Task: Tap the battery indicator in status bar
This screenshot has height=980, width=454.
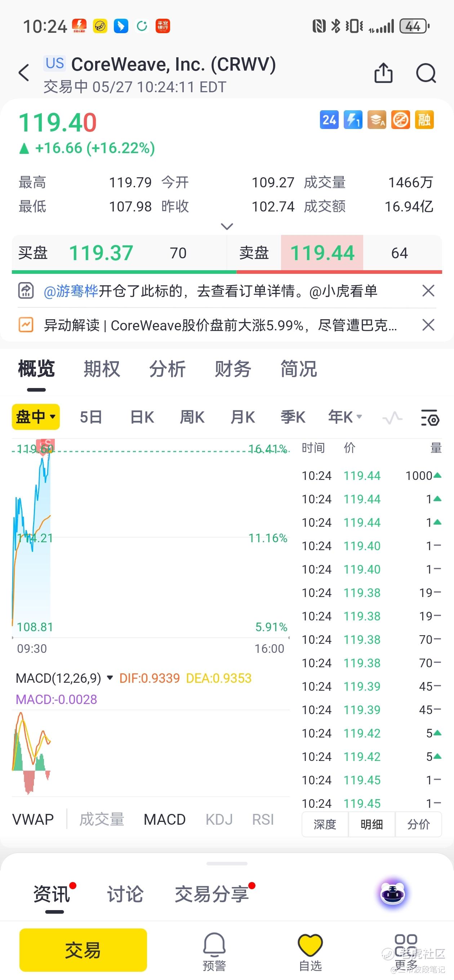Action: coord(414,26)
